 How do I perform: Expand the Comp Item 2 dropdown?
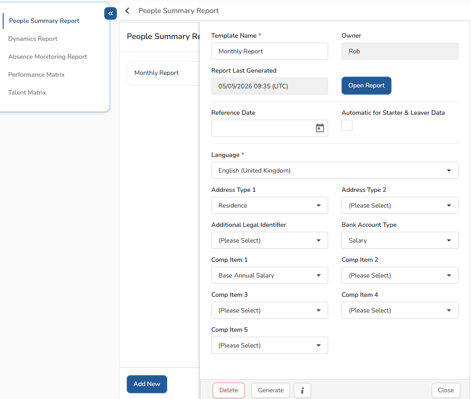click(x=400, y=276)
